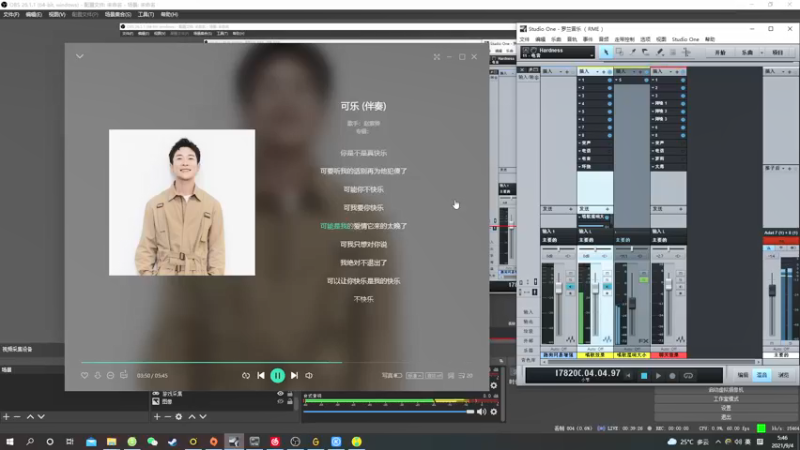Select the Split tool in Studio One
Viewport: 800px width, 450px height.
[x=633, y=52]
